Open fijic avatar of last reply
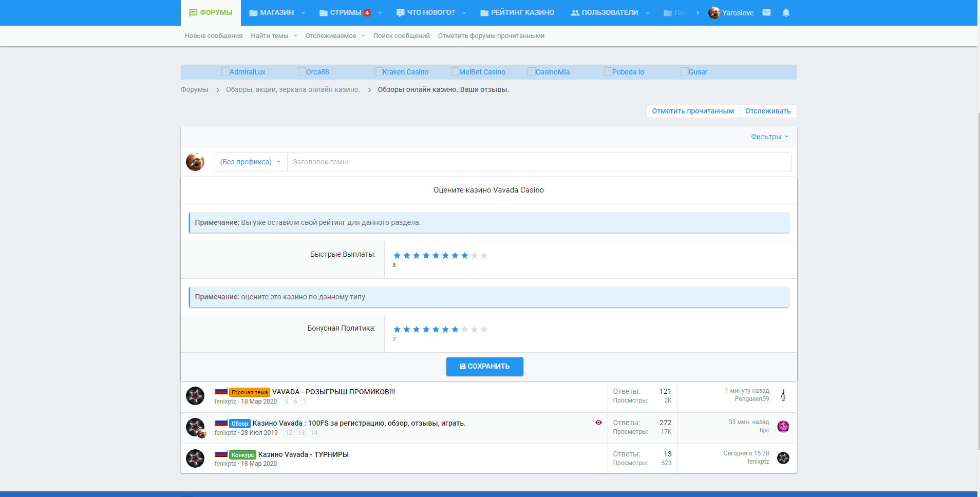 [x=783, y=426]
